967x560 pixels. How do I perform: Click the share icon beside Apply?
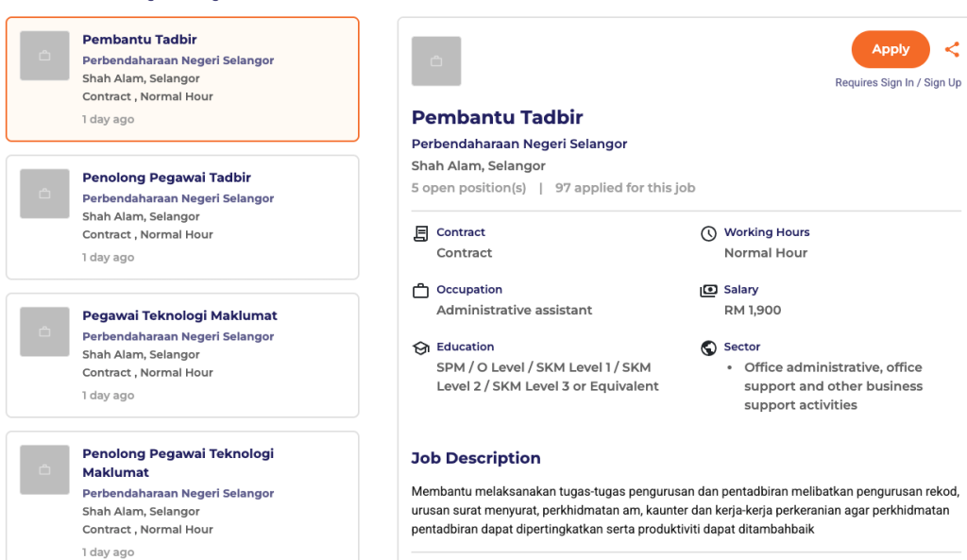[952, 50]
